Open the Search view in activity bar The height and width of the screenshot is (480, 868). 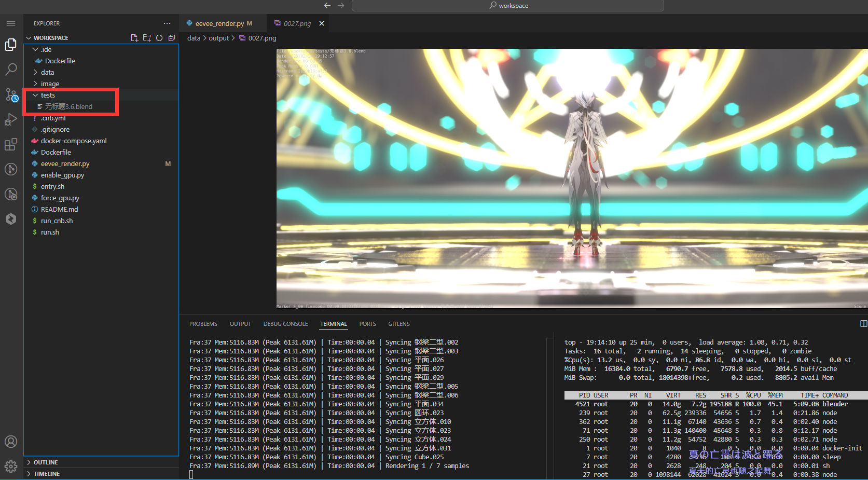pyautogui.click(x=11, y=69)
